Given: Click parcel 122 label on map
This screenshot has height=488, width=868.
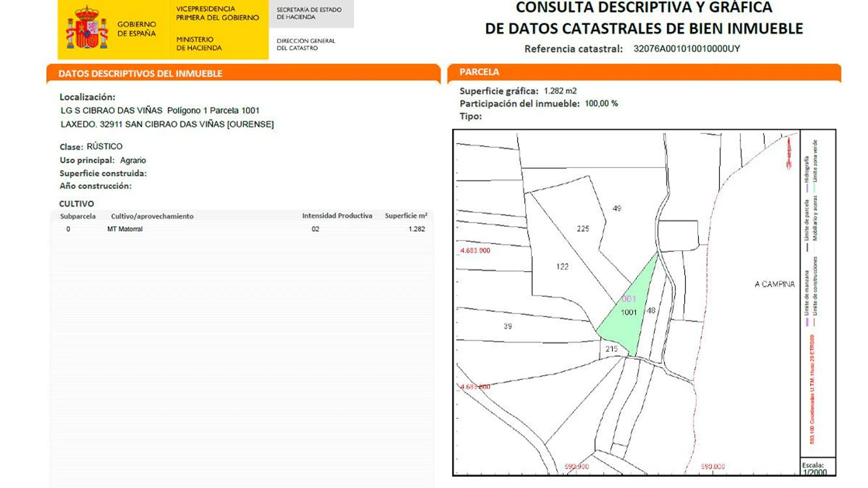Looking at the screenshot, I should [562, 267].
